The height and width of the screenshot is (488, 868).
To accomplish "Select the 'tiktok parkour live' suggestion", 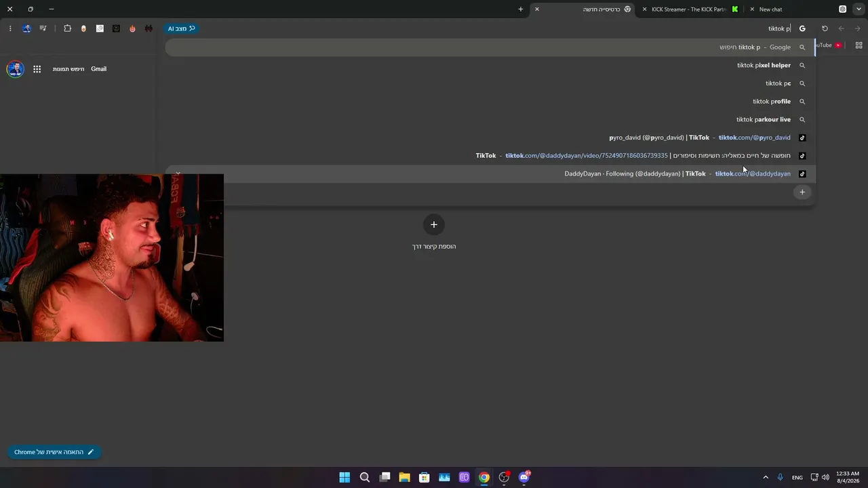I will click(490, 119).
